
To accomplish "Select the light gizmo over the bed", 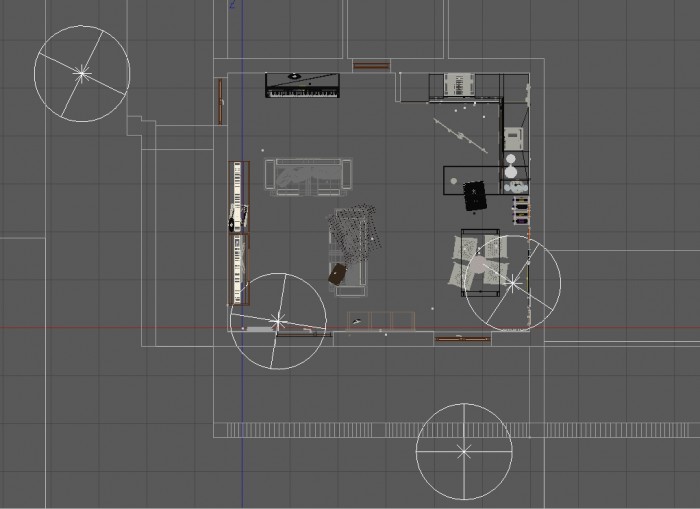I will (512, 283).
